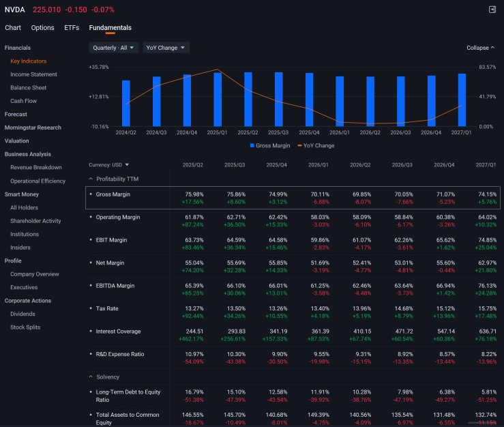504x427 pixels.
Task: Click the Business Analysis section heading
Action: (x=28, y=154)
